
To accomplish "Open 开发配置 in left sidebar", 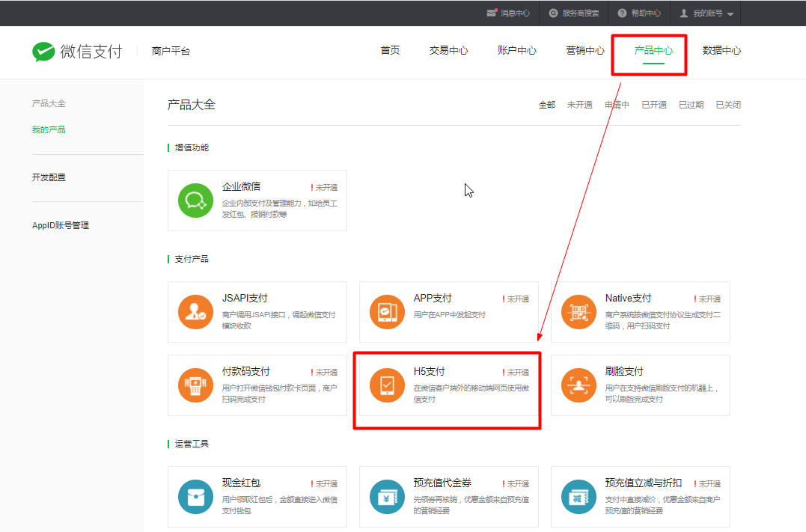I will point(49,177).
